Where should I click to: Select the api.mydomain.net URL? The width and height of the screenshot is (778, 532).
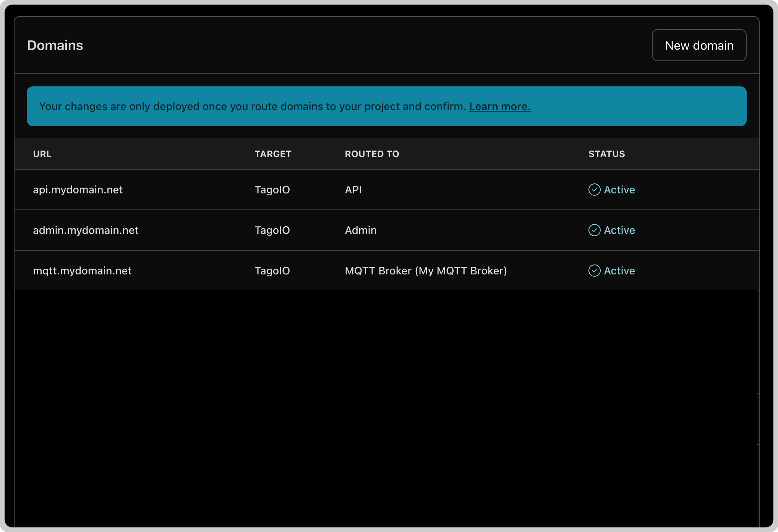coord(78,190)
